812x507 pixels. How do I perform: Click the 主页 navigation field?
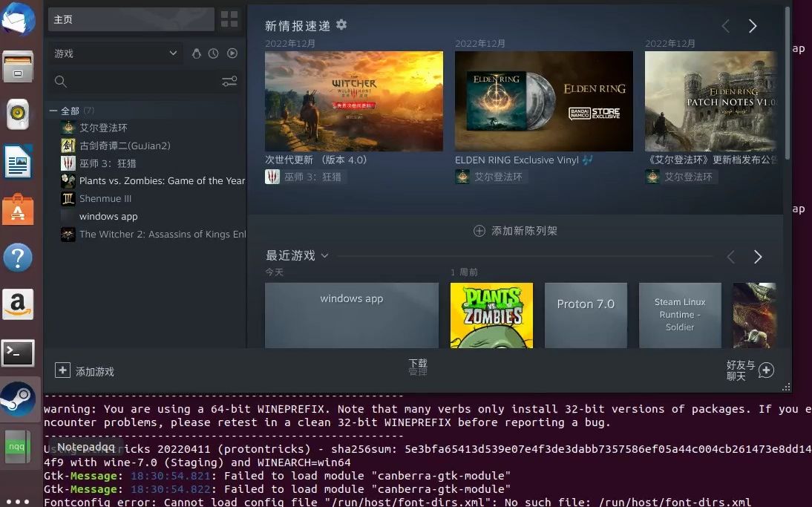(x=131, y=19)
